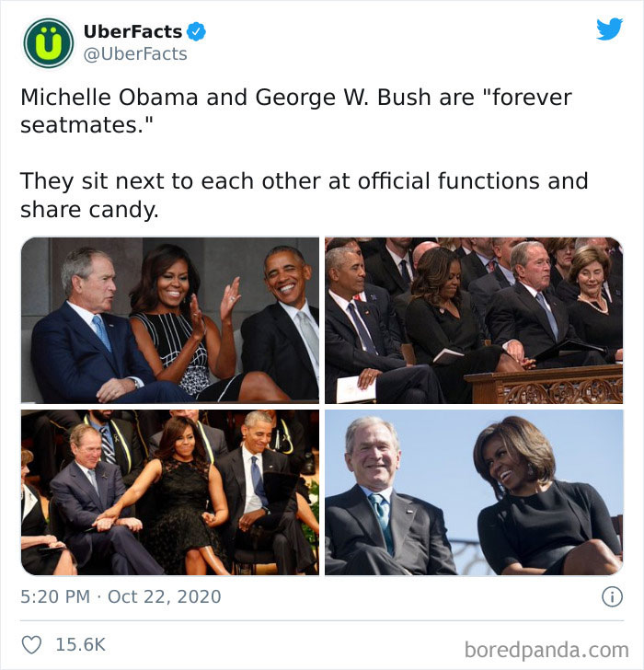The height and width of the screenshot is (670, 644).
Task: Open the tweet info circle icon
Action: [612, 596]
